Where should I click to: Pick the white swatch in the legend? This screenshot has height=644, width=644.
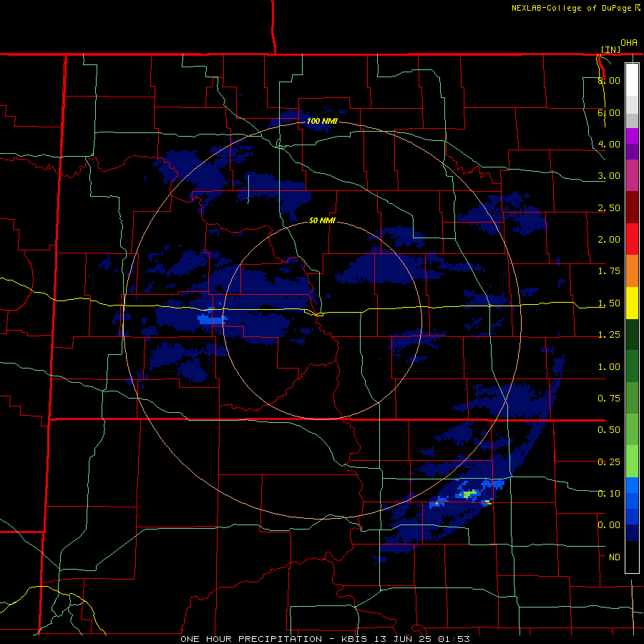(632, 79)
